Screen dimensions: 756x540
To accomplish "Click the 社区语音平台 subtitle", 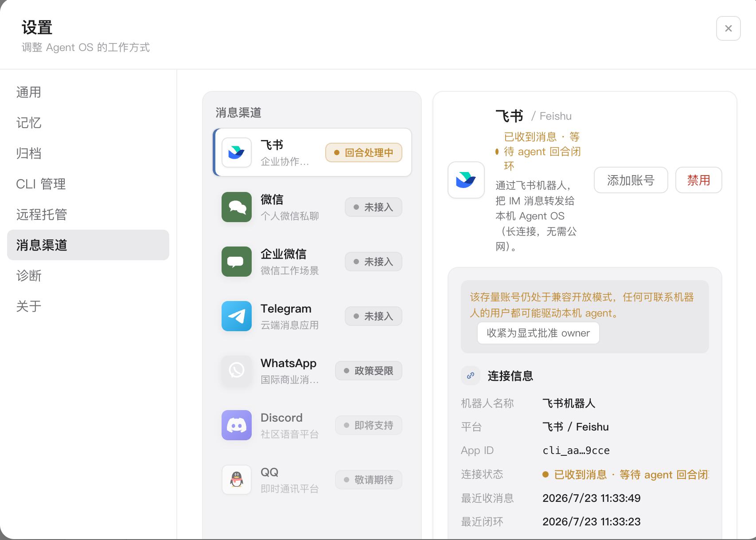I will coord(290,434).
